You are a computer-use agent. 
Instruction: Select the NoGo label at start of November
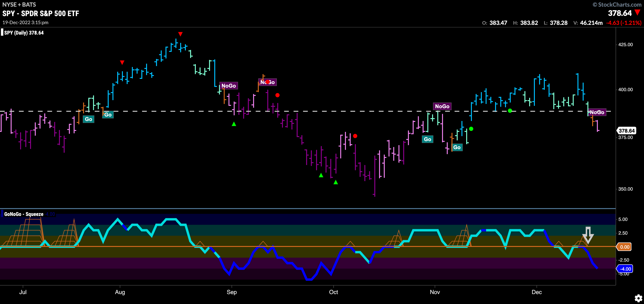point(442,107)
